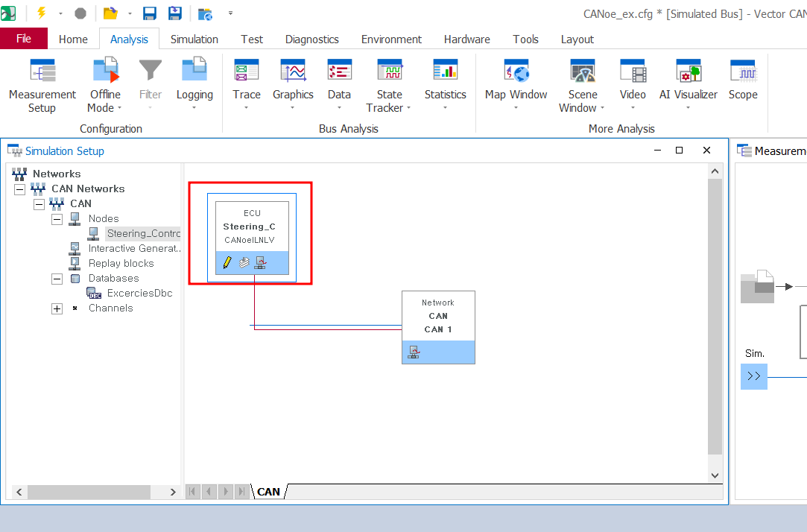
Task: Open dropdown arrow beside open folder icon
Action: pos(130,13)
